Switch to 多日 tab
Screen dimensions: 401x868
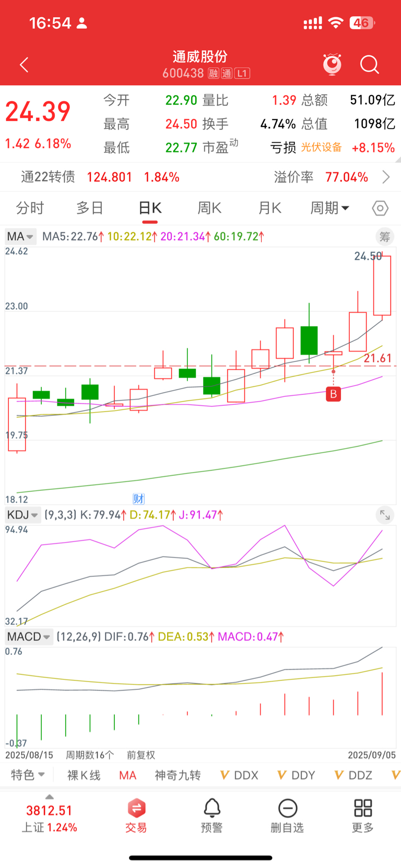click(90, 208)
